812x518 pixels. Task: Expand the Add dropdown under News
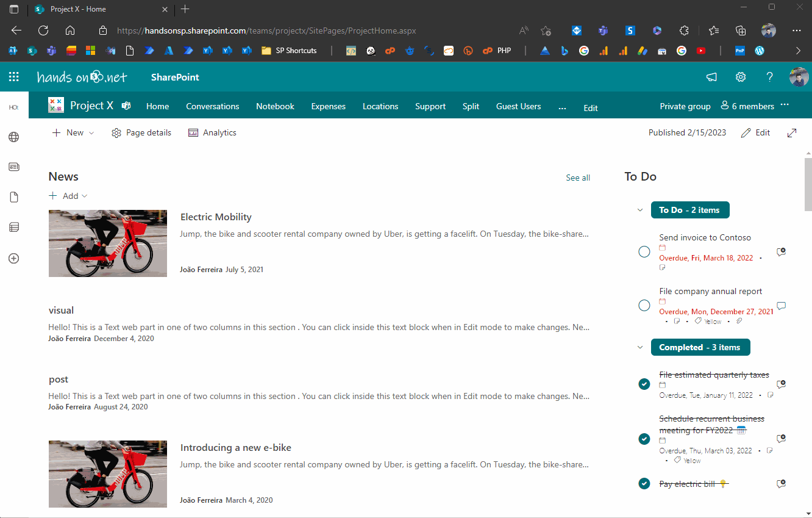tap(68, 195)
